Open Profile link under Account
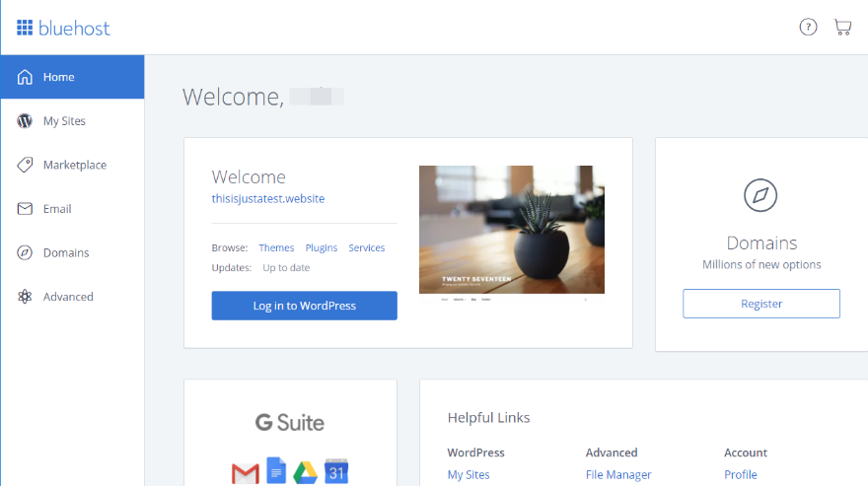The width and height of the screenshot is (868, 486). 740,474
